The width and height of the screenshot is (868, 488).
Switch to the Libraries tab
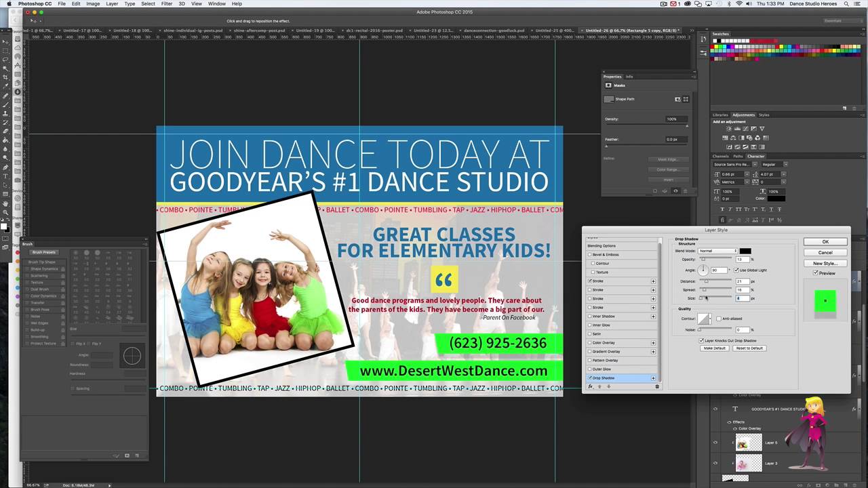click(719, 115)
